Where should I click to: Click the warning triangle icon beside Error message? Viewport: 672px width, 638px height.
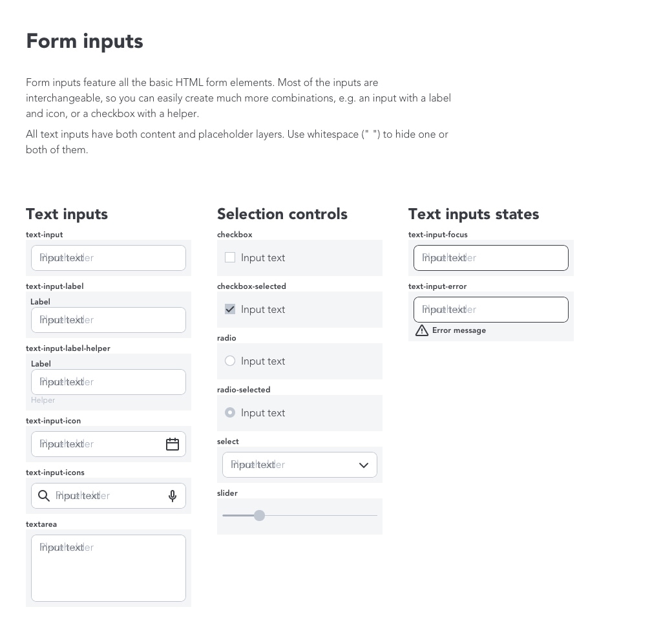pos(422,330)
